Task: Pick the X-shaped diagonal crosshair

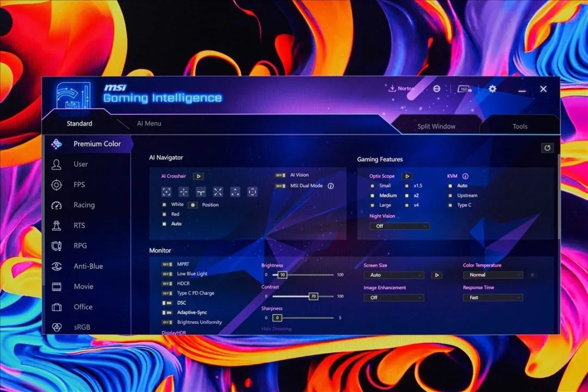Action: [218, 192]
